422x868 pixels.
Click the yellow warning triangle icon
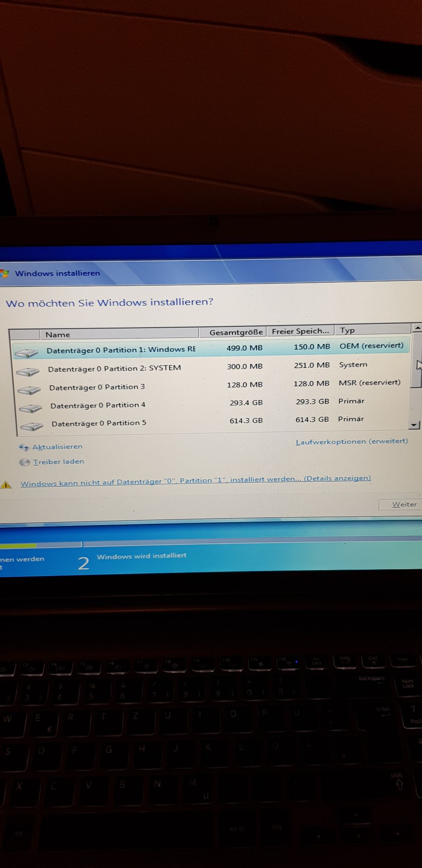(6, 484)
